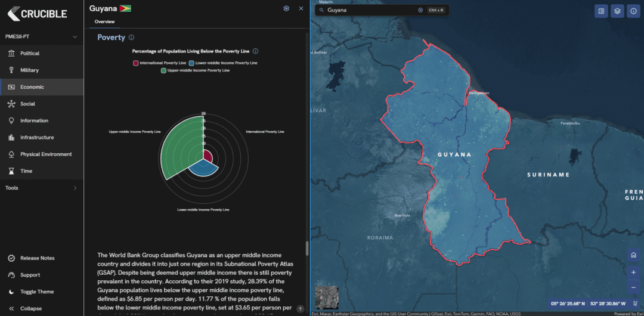
Task: Open Release Notes link
Action: point(37,258)
